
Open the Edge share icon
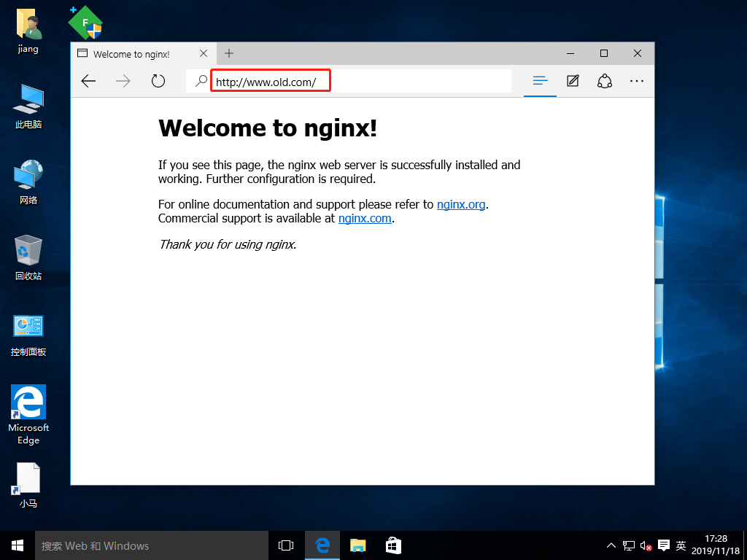(605, 81)
